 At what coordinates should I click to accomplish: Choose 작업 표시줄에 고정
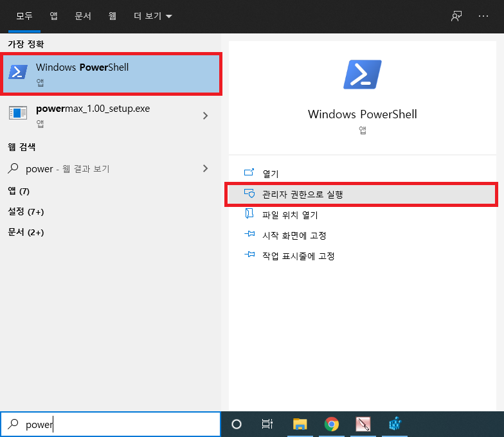click(x=363, y=256)
